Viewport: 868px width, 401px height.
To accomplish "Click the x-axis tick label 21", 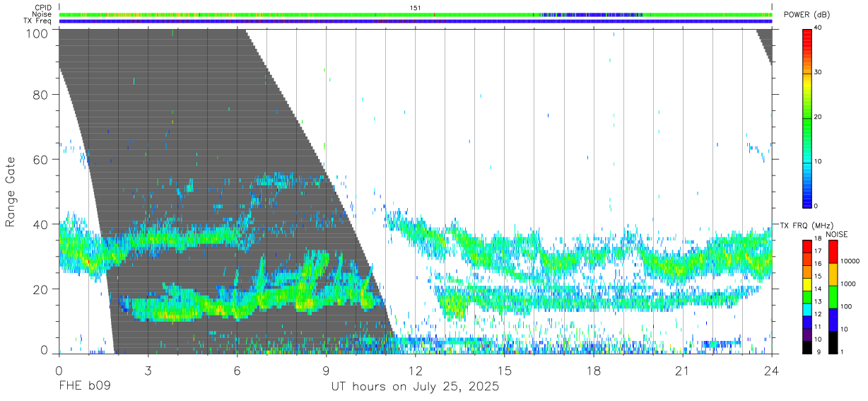I will [x=683, y=370].
